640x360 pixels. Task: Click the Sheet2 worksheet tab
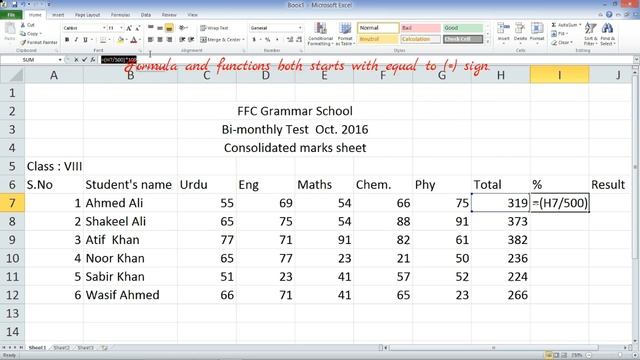click(61, 348)
